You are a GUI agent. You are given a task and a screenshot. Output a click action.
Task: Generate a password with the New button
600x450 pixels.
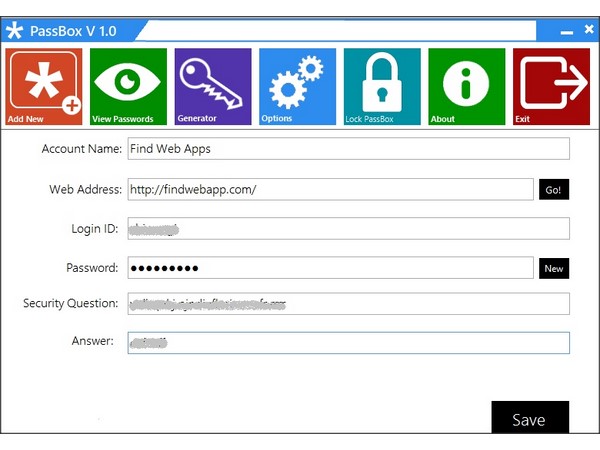553,268
